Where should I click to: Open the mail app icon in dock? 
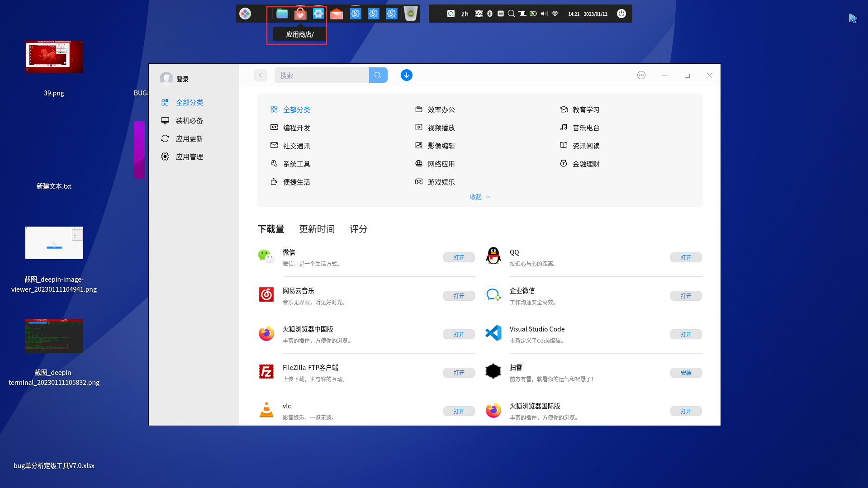tap(337, 14)
